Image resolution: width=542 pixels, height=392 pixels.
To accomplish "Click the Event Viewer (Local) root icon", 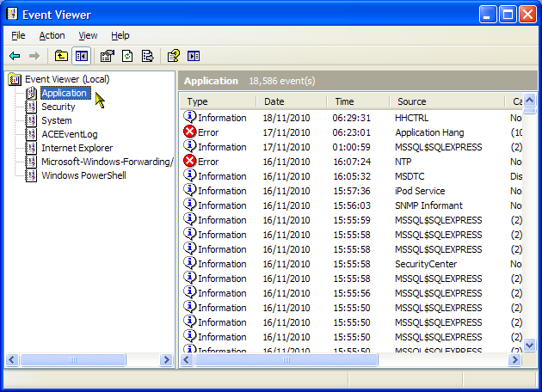I will 15,79.
